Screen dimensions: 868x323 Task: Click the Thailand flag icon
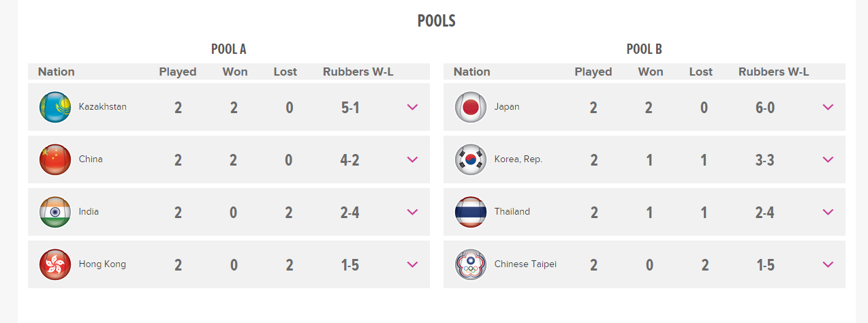coord(471,212)
